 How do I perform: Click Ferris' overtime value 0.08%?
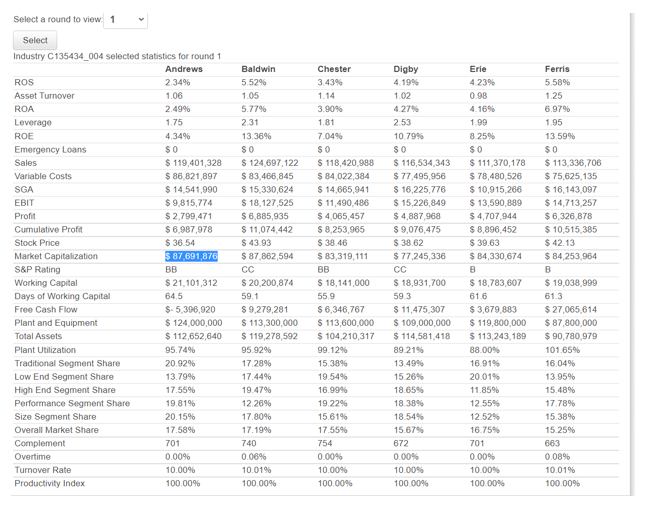557,456
